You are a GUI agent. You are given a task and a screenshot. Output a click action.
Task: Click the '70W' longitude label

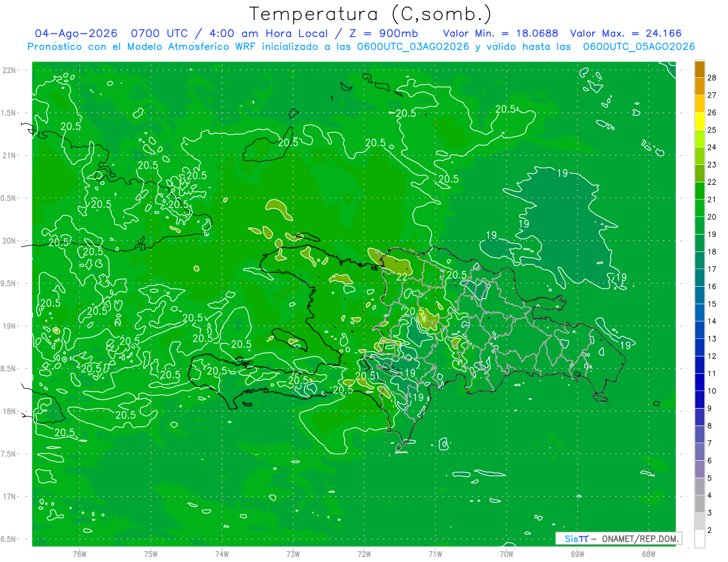pyautogui.click(x=507, y=554)
